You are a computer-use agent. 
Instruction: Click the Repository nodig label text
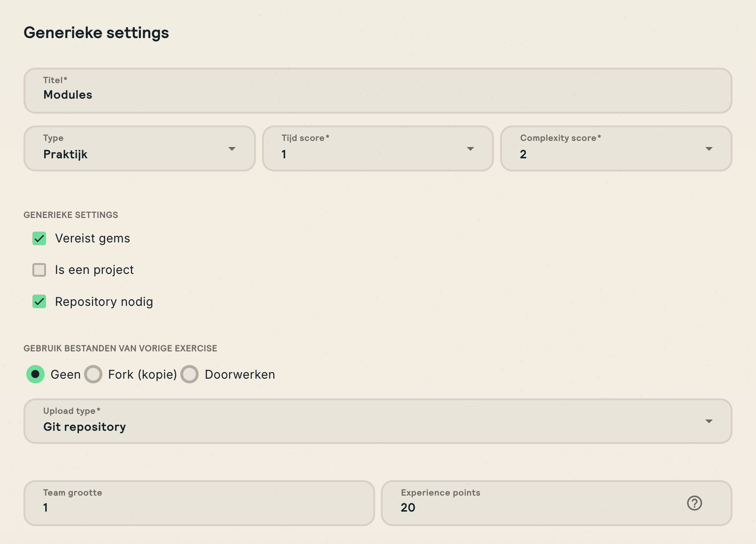[104, 302]
